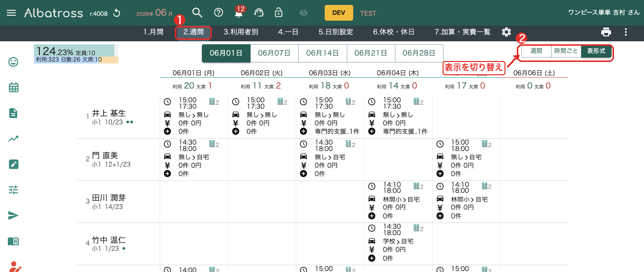Open the help question mark icon

pyautogui.click(x=219, y=13)
